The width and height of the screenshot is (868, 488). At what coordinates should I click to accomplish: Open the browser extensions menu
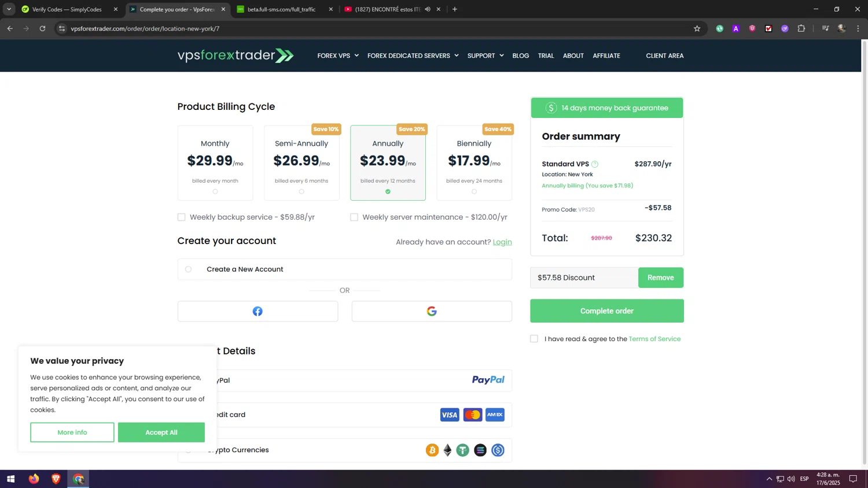(x=801, y=28)
